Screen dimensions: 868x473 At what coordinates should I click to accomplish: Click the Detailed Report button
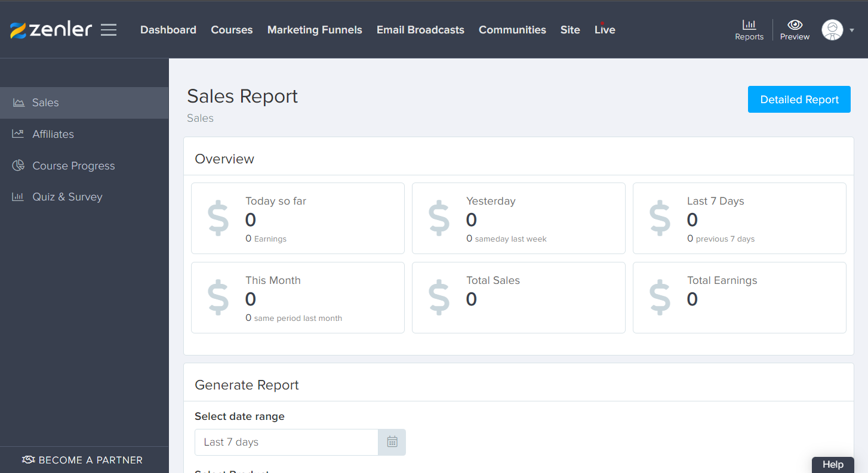[799, 100]
